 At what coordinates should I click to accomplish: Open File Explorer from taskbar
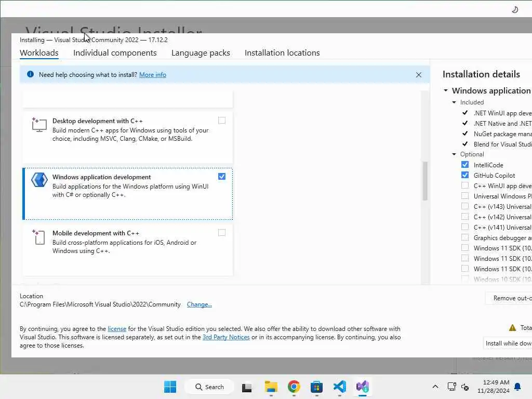click(x=271, y=387)
